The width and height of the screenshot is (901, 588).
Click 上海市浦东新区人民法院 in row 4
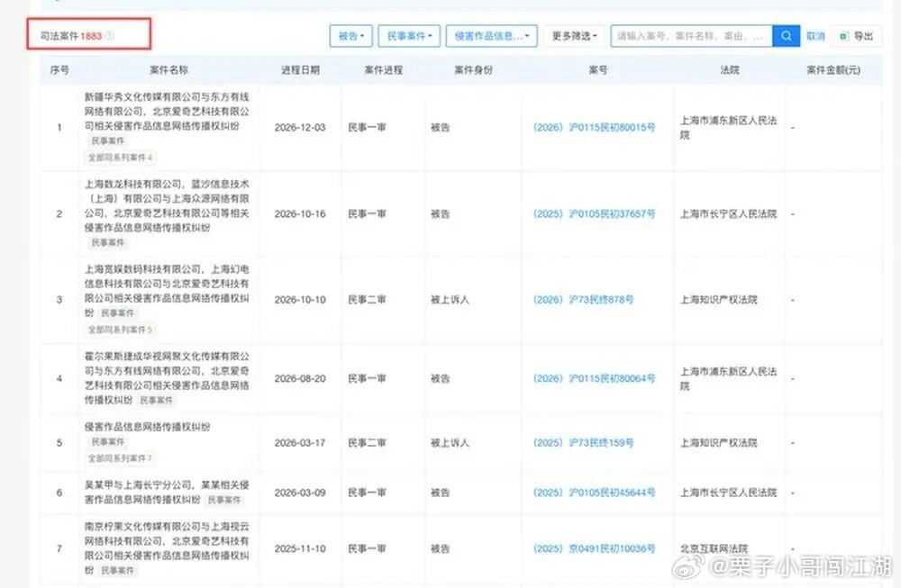click(x=728, y=378)
